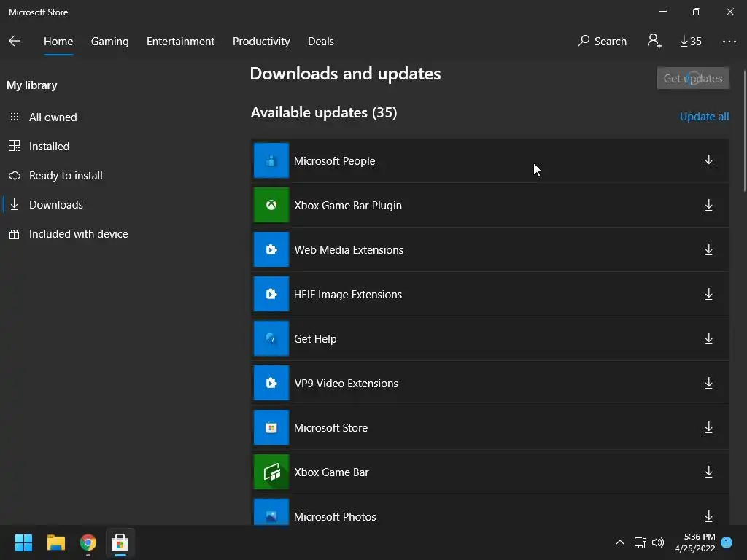The image size is (747, 560).
Task: Download the Microsoft Store update
Action: 708,427
